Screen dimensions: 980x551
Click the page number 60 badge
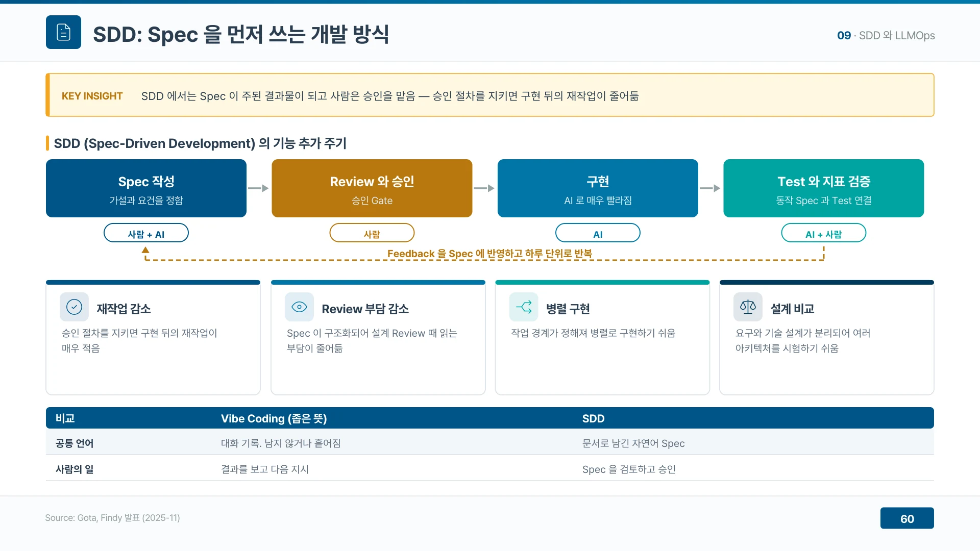907,518
